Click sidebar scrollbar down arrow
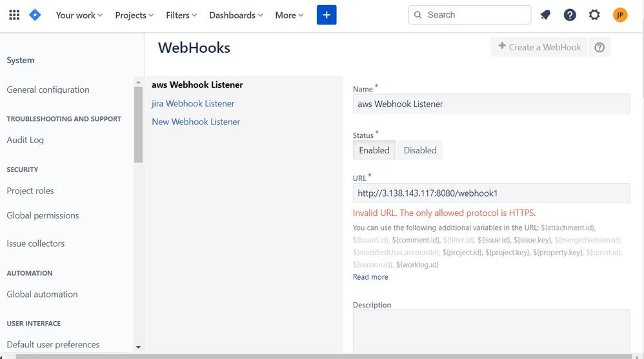The height and width of the screenshot is (359, 644). (138, 347)
